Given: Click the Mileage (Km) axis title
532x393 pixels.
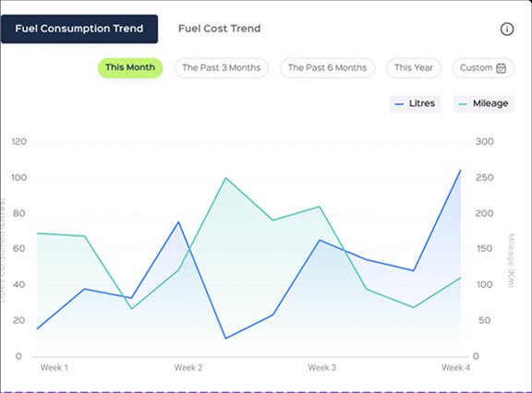Looking at the screenshot, I should (x=512, y=260).
